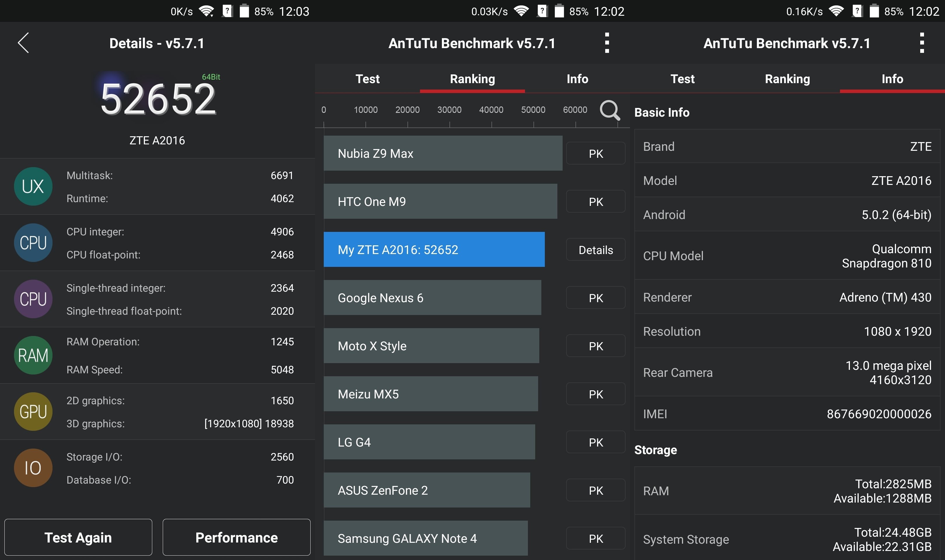Open overflow menu in Ranking screen header
This screenshot has height=560, width=945.
pos(607,43)
